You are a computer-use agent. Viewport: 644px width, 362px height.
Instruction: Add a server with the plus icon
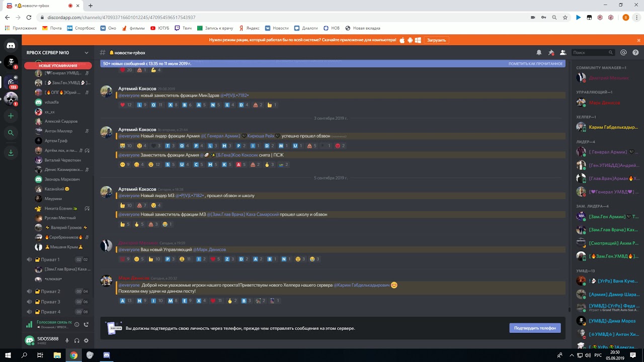tap(11, 116)
